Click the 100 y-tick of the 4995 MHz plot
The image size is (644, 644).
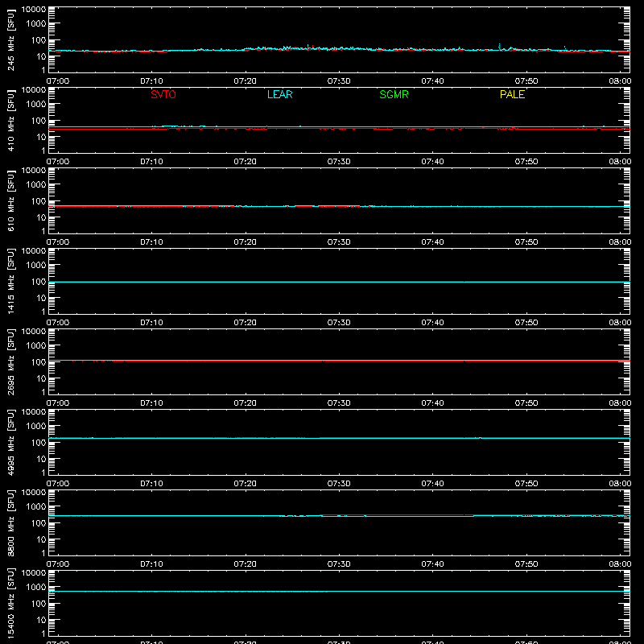pos(39,442)
